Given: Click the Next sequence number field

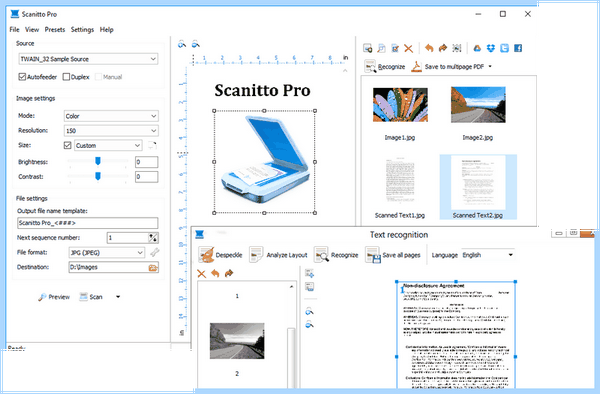Looking at the screenshot, I should point(127,238).
